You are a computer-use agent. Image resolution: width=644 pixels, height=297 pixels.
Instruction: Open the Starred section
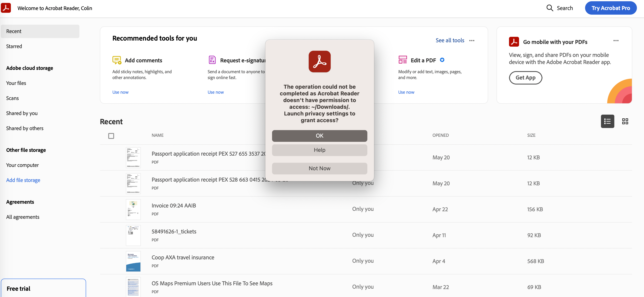tap(14, 46)
